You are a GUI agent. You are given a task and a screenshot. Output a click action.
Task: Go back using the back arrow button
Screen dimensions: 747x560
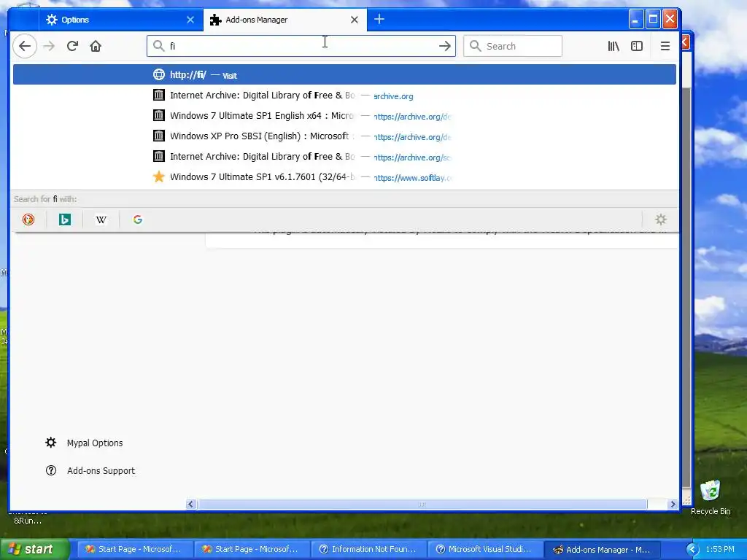coord(25,46)
